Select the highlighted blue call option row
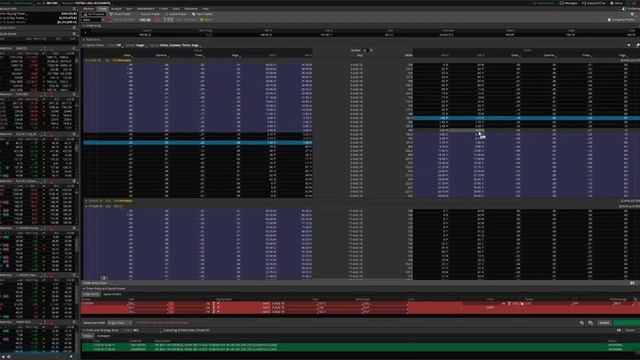This screenshot has height=360, width=640. pos(198,143)
